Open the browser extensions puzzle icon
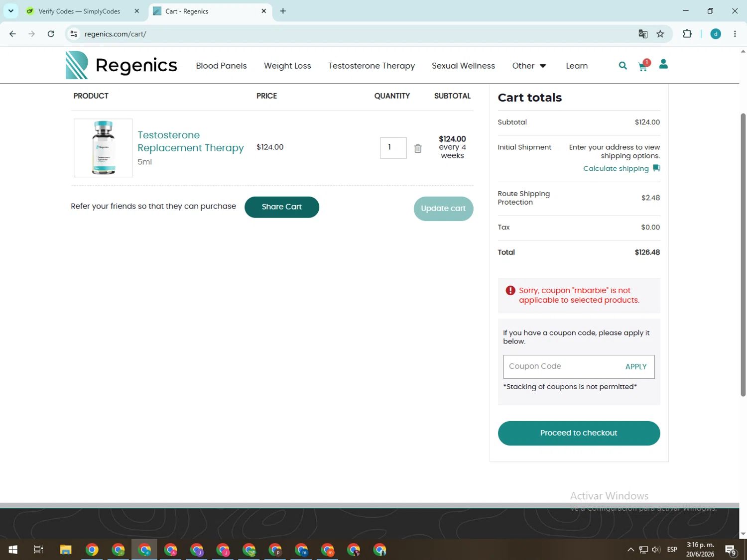This screenshot has width=747, height=560. coord(687,34)
